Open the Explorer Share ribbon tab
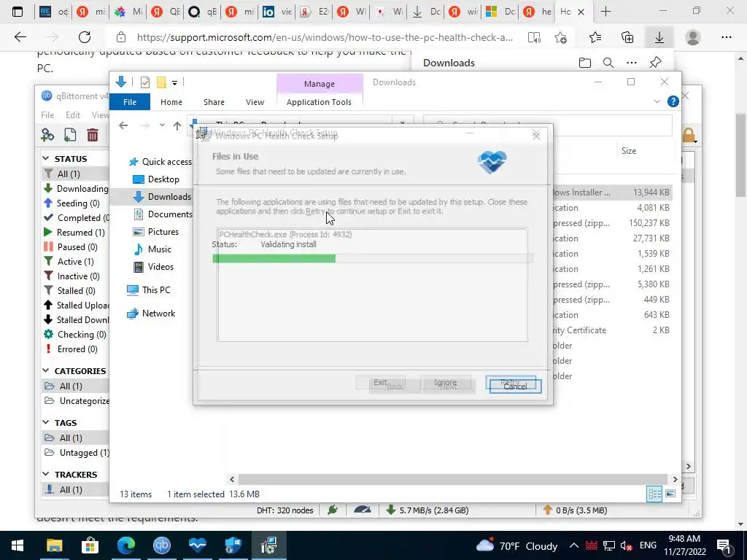 pos(214,102)
